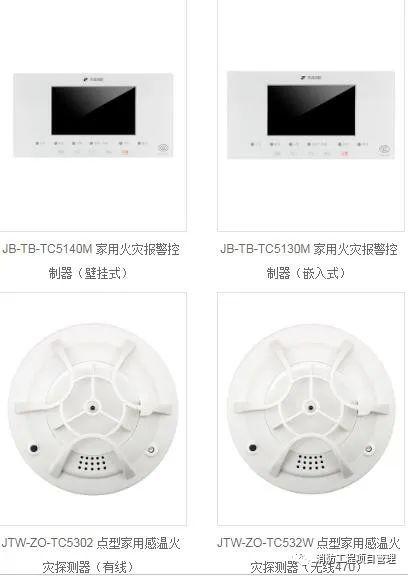Click the JB-TB-TC5140M 家用火灾报警控制器 caption link
The image size is (408, 577).
click(x=91, y=261)
